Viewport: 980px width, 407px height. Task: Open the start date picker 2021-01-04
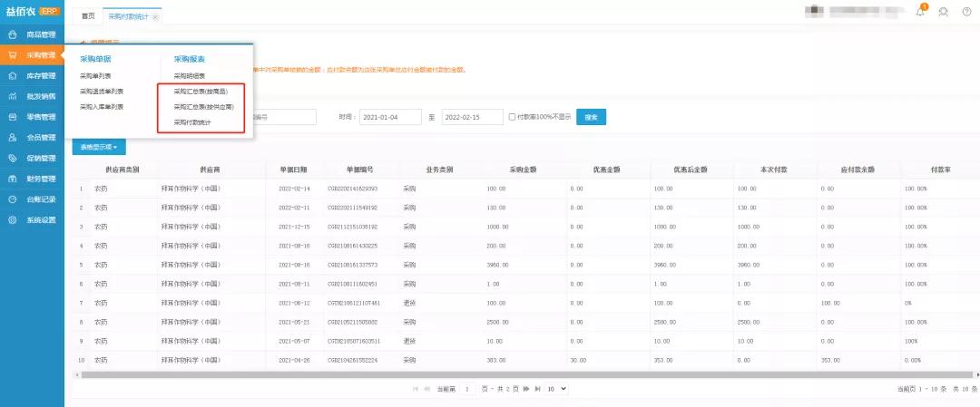click(x=391, y=117)
